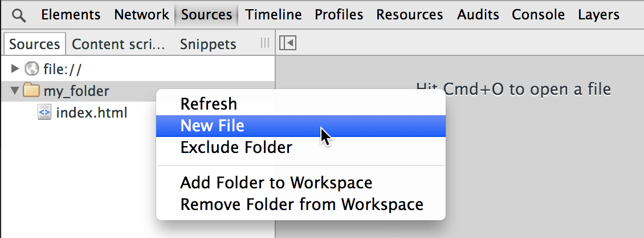
Task: Switch to the Console tab
Action: 538,15
